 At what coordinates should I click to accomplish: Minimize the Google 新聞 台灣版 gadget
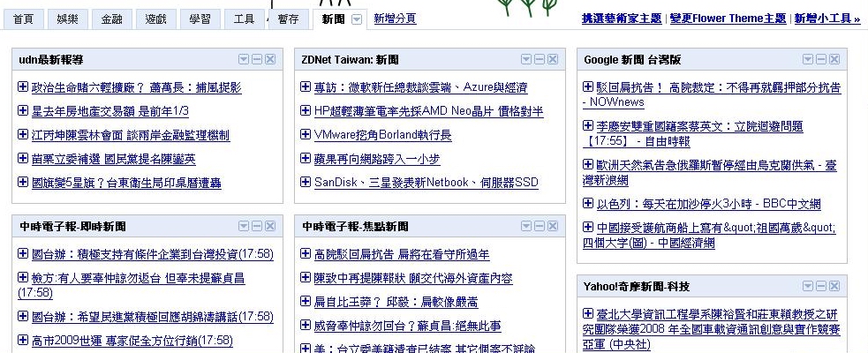tap(821, 59)
